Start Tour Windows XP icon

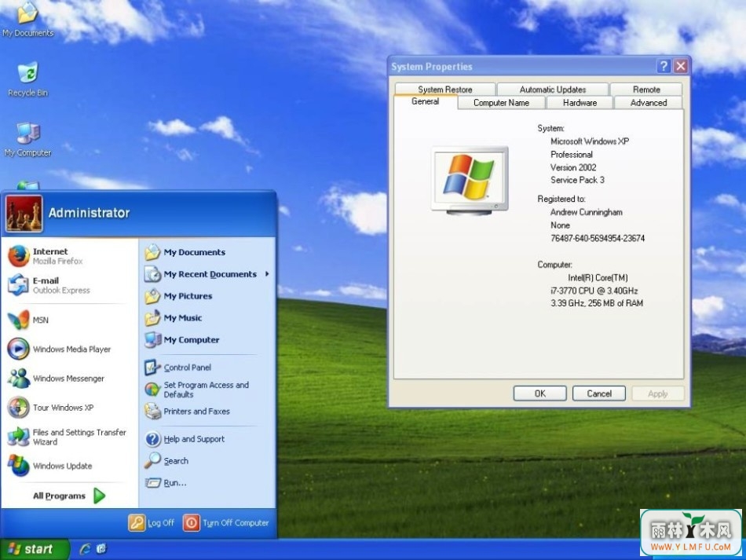[19, 408]
